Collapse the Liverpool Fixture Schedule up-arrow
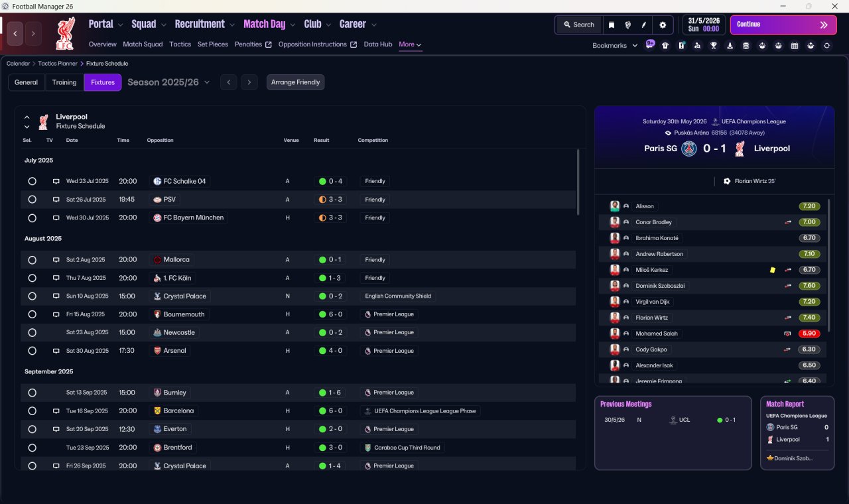This screenshot has width=849, height=504. pos(27,117)
